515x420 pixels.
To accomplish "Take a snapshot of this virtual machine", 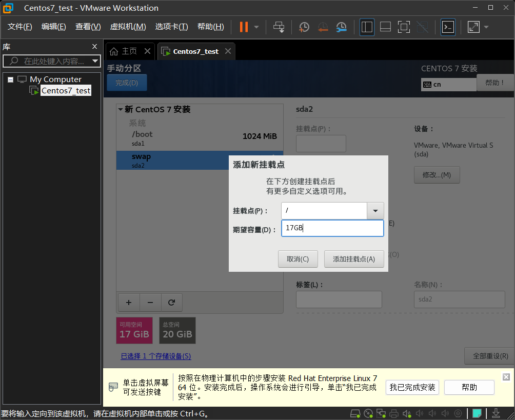I will 304,27.
